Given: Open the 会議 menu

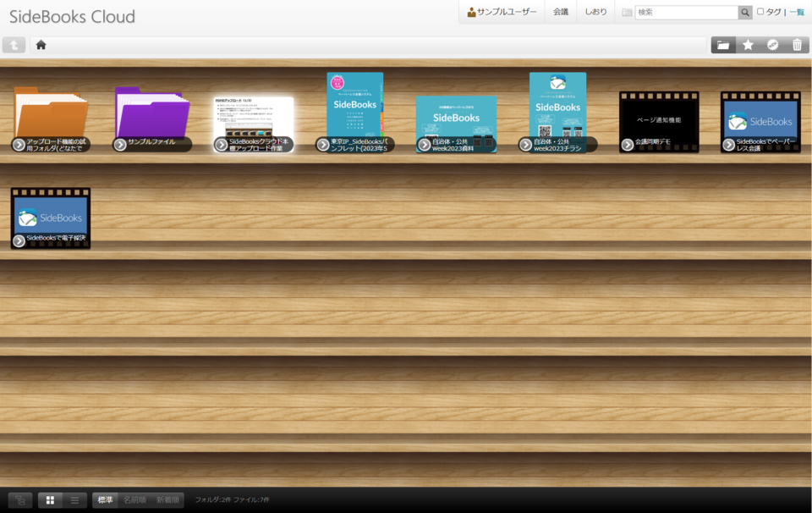Looking at the screenshot, I should 561,12.
